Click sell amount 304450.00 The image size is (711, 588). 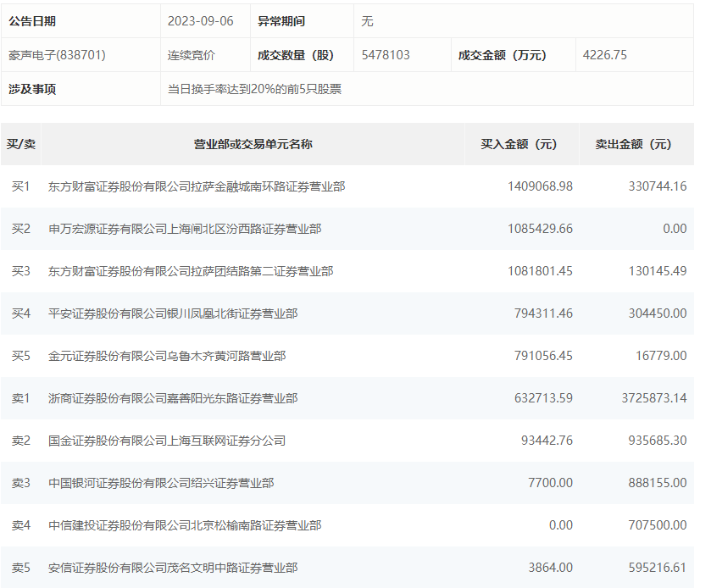click(x=658, y=313)
